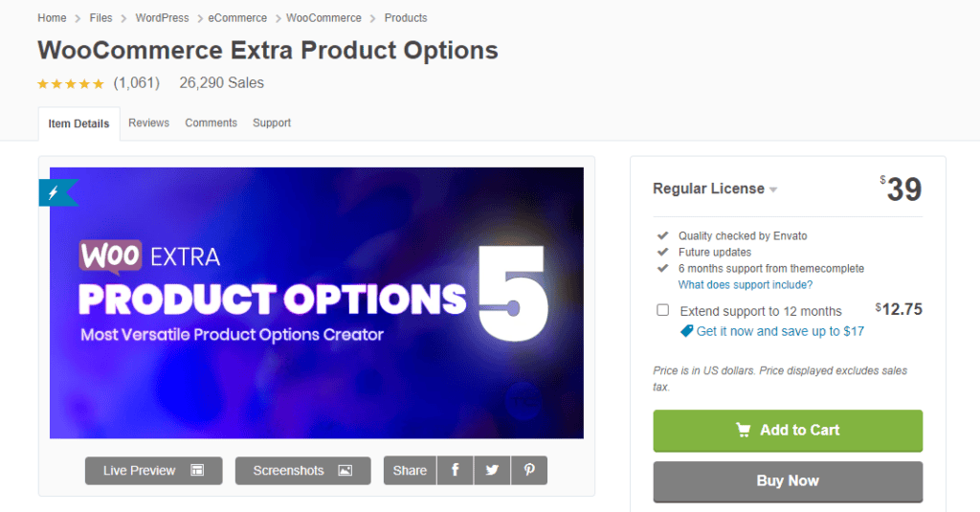Switch to the Reviews tab
Viewport: 980px width, 512px height.
pyautogui.click(x=148, y=122)
